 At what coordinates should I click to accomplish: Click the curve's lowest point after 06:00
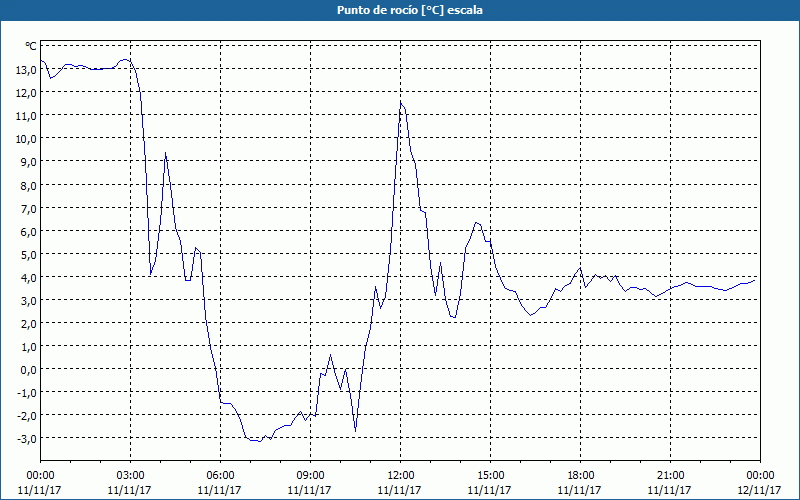tap(260, 441)
